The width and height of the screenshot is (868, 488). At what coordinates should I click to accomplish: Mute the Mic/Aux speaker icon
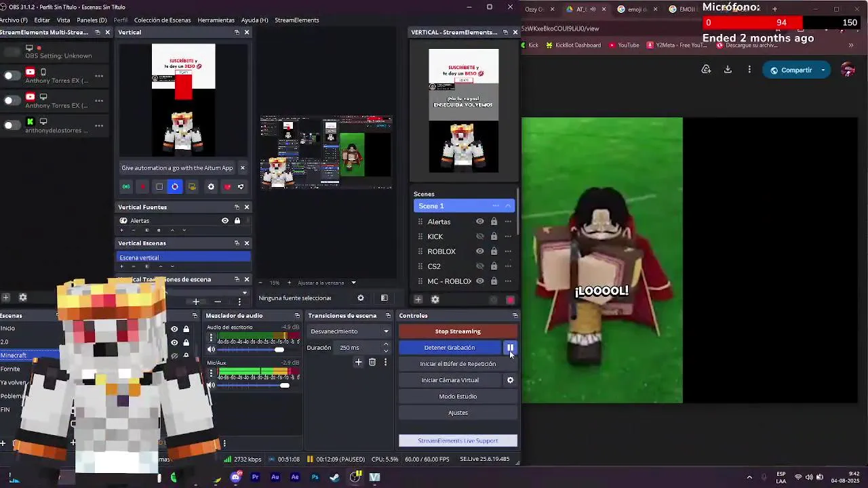211,386
